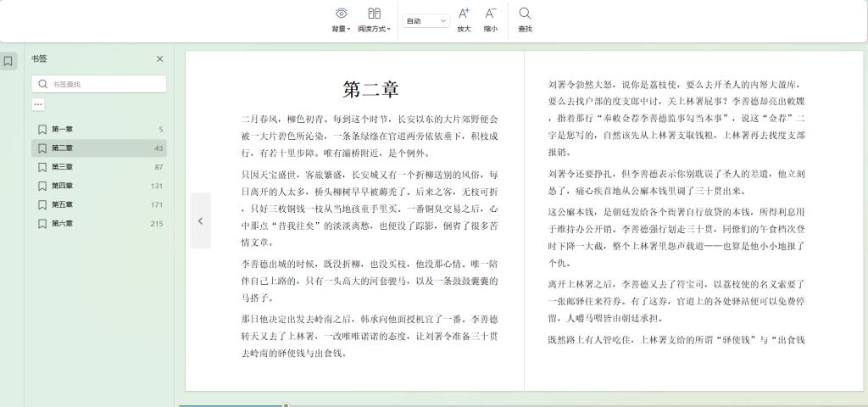This screenshot has width=868, height=407.
Task: Go to 第三章 in bookmarks
Action: 63,167
